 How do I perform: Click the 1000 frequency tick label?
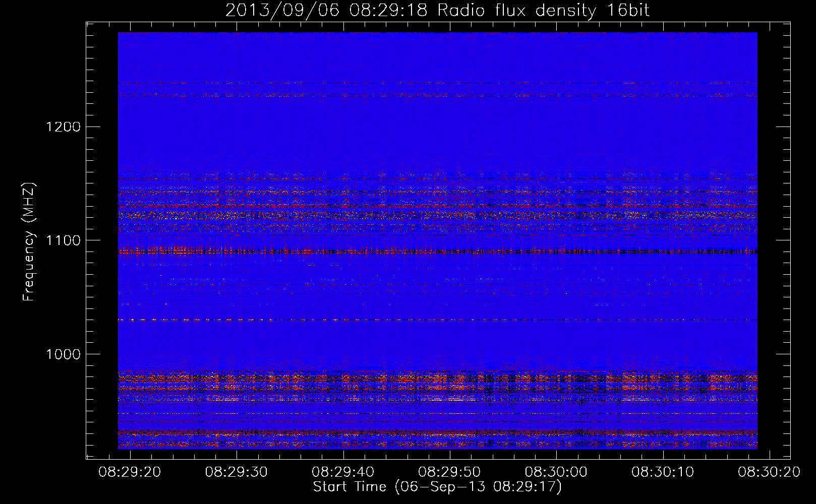[64, 354]
